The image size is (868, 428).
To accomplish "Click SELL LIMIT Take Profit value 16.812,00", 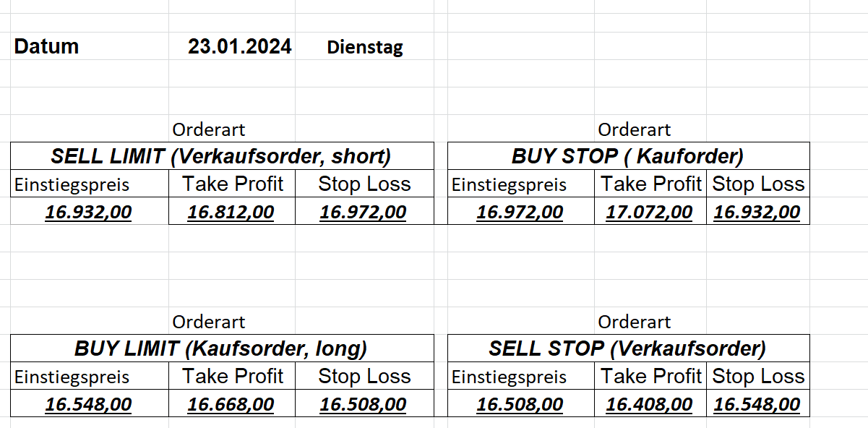I will tap(231, 213).
